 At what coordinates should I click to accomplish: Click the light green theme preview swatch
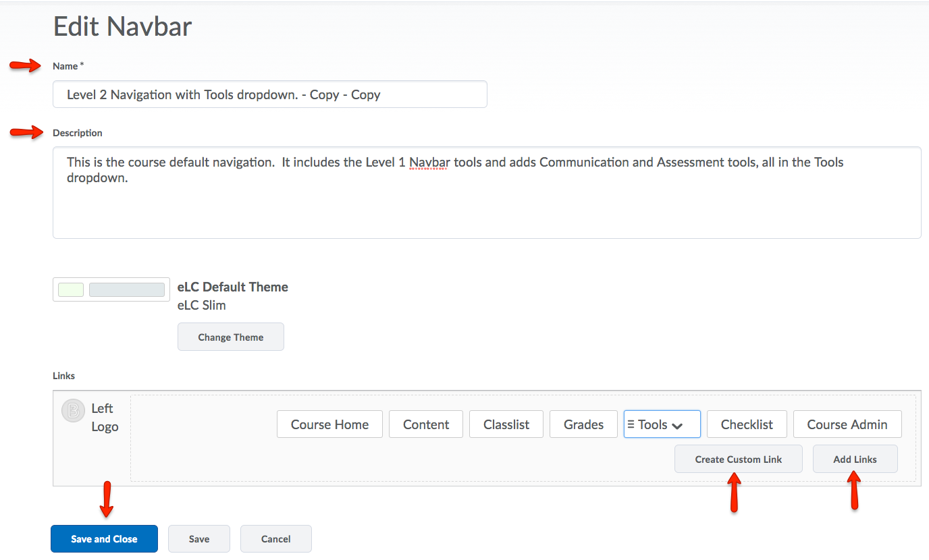click(x=71, y=289)
